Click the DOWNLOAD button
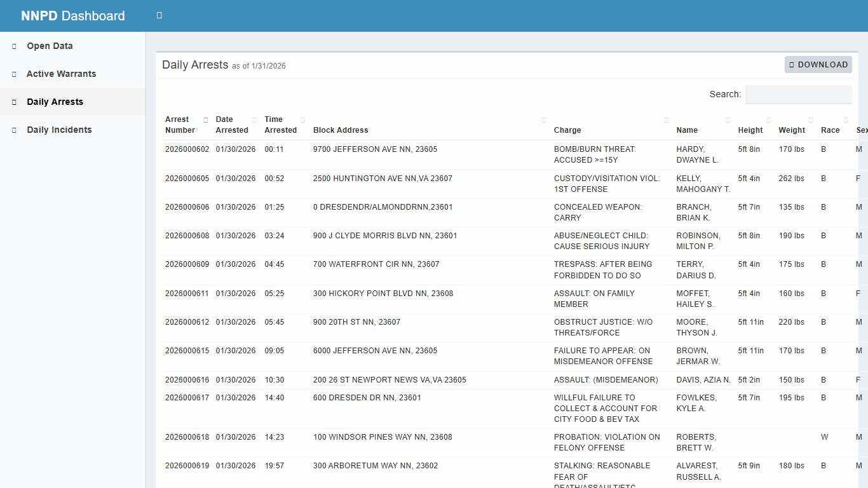Image resolution: width=868 pixels, height=488 pixels. (x=818, y=64)
